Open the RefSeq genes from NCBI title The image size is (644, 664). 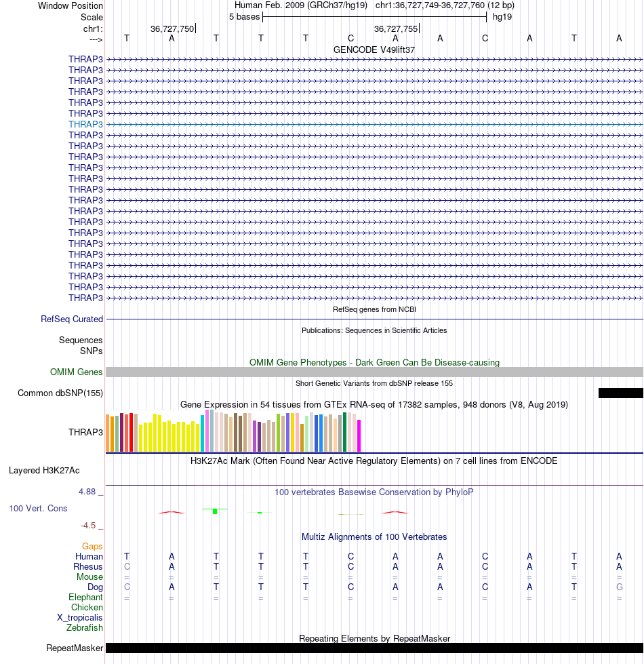coord(374,309)
